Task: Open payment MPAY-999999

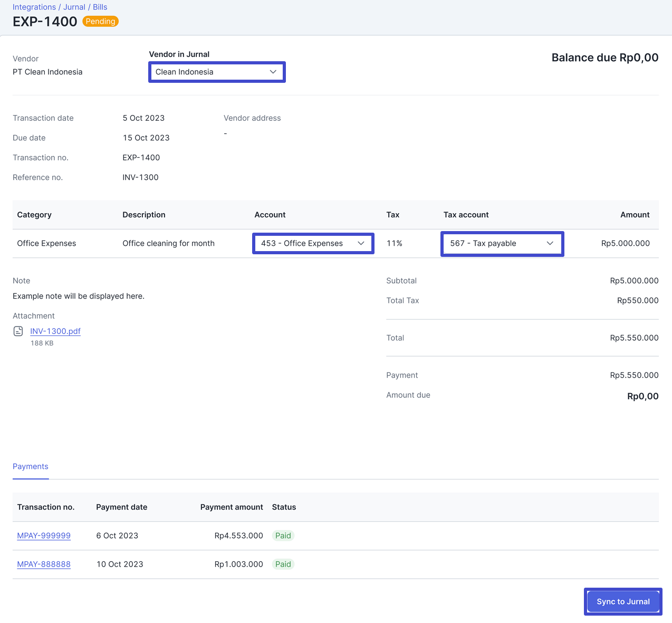Action: tap(44, 535)
